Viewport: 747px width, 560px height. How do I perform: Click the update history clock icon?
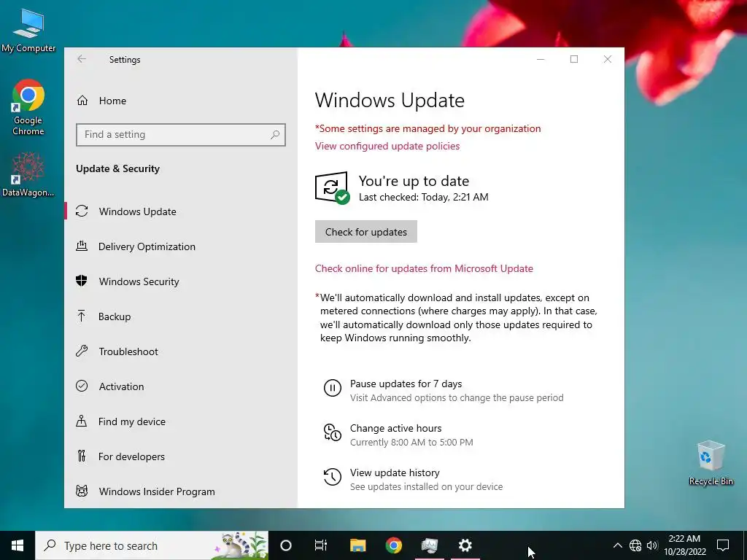pos(333,477)
